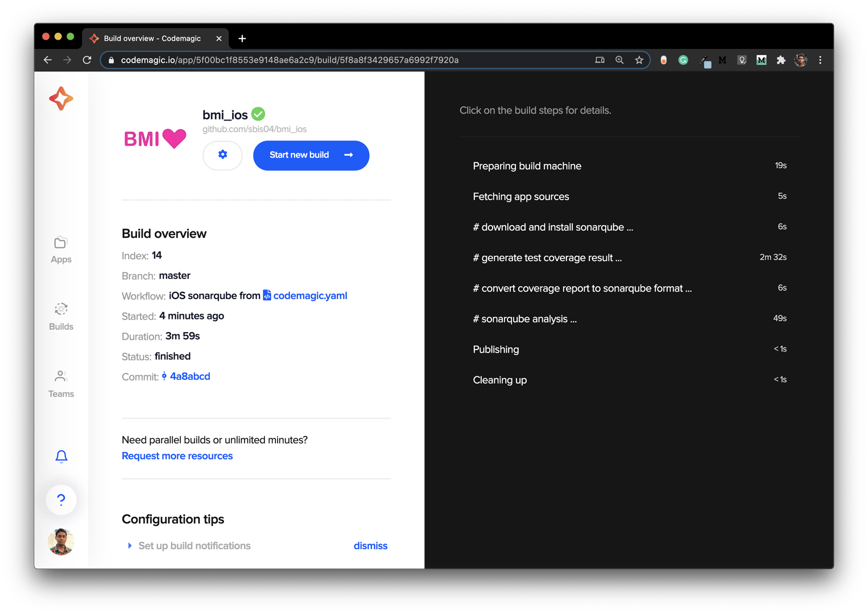Bookmark this page with star icon
This screenshot has width=868, height=614.
(639, 60)
